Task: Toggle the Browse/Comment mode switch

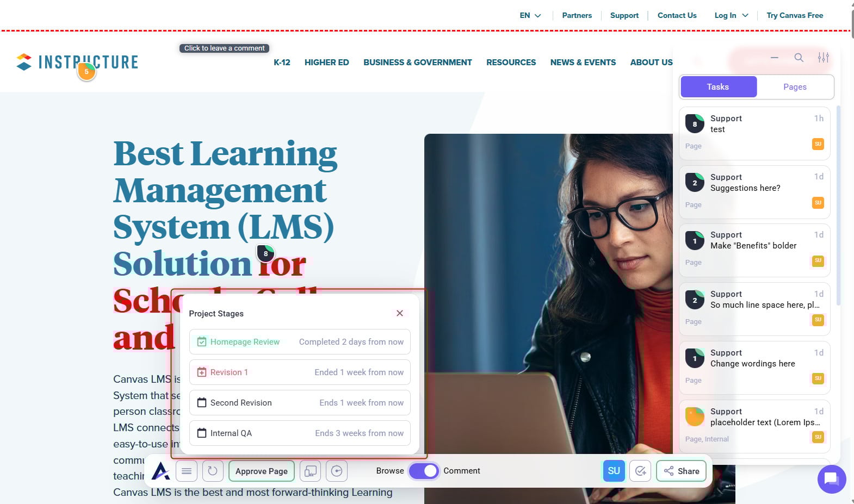Action: 424,471
